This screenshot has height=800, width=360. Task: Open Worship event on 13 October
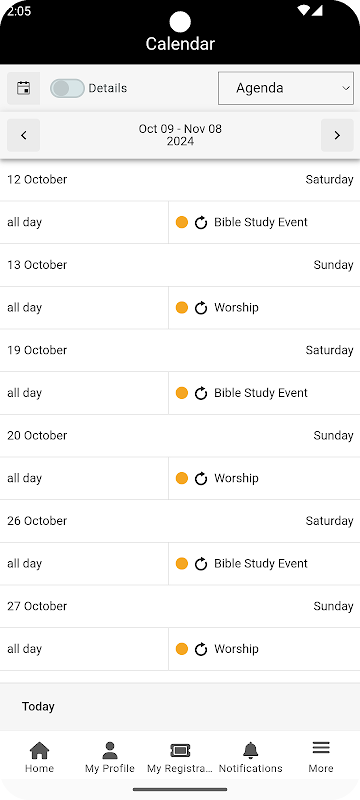236,308
